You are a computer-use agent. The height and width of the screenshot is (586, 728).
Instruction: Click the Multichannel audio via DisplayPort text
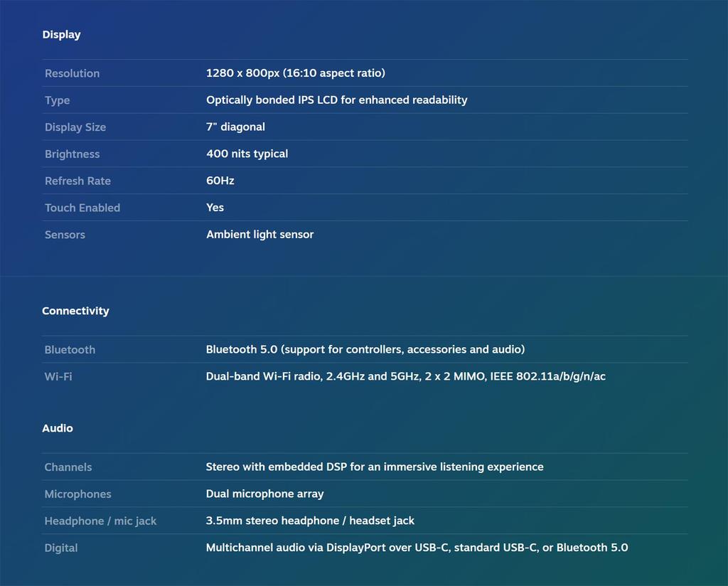pyautogui.click(x=417, y=548)
